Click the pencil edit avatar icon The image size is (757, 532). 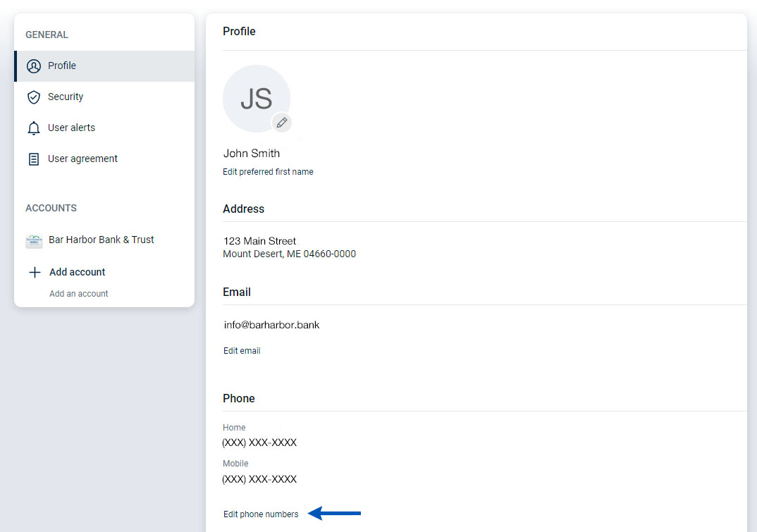(x=282, y=123)
